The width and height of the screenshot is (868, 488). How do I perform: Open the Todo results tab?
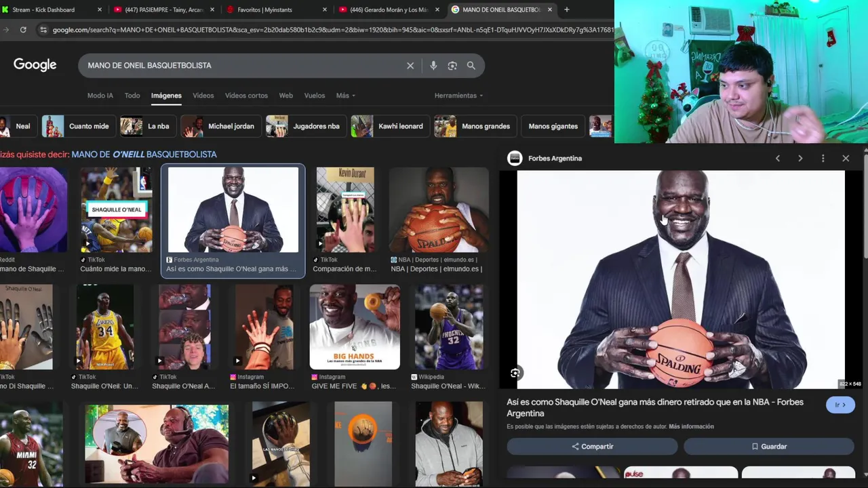tap(132, 96)
